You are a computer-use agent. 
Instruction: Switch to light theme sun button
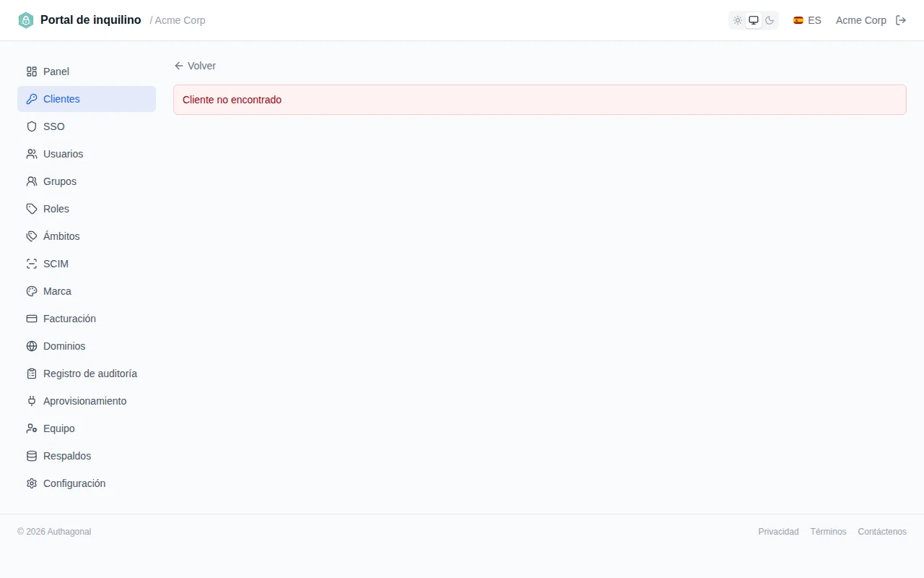pyautogui.click(x=738, y=20)
